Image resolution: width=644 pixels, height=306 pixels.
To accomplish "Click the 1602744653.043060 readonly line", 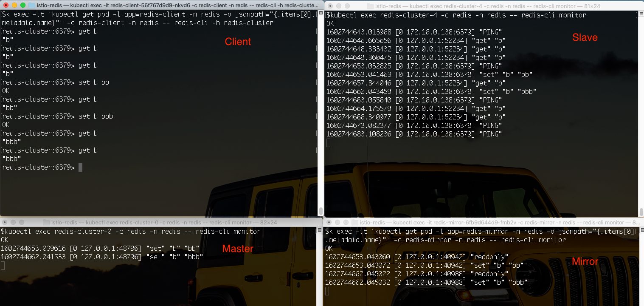I will 416,257.
